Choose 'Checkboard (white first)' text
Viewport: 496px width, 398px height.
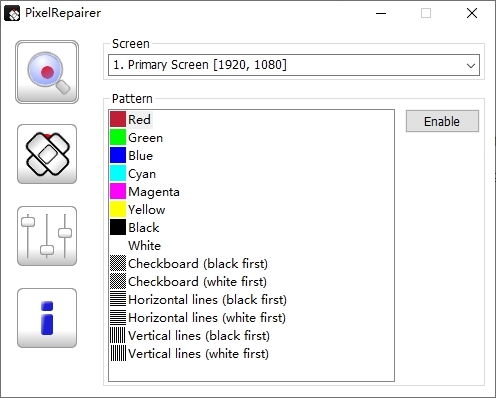click(x=197, y=282)
